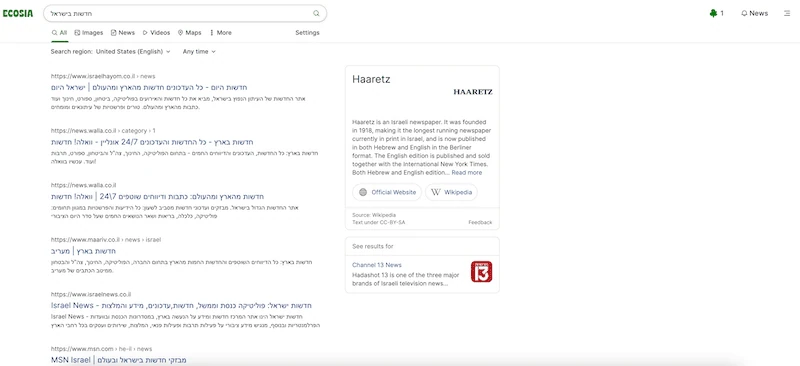The height and width of the screenshot is (366, 800).
Task: Open the More tab menu
Action: (220, 33)
